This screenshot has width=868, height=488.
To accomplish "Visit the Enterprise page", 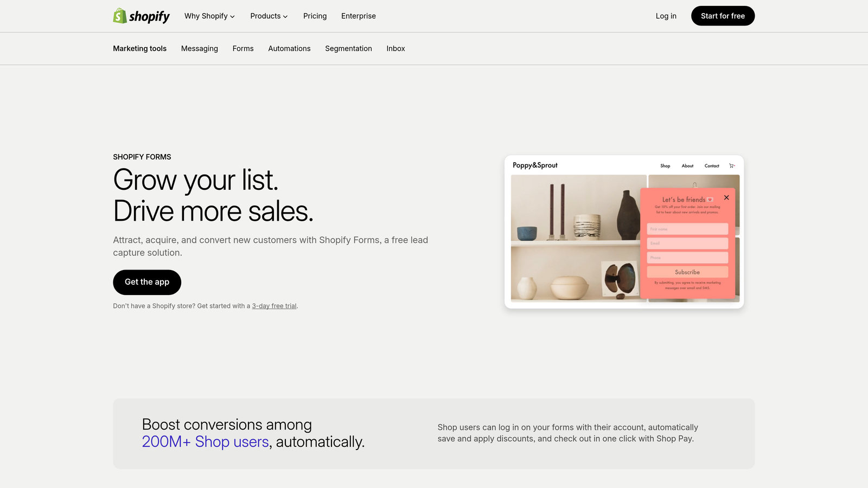I will coord(358,16).
